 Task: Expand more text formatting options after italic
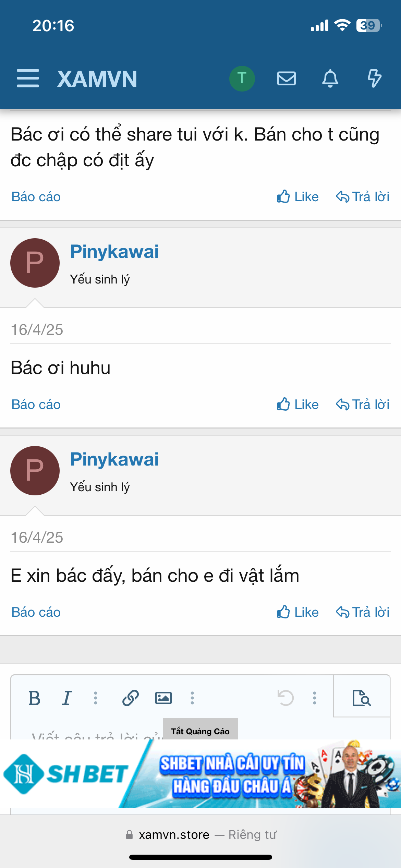click(96, 698)
